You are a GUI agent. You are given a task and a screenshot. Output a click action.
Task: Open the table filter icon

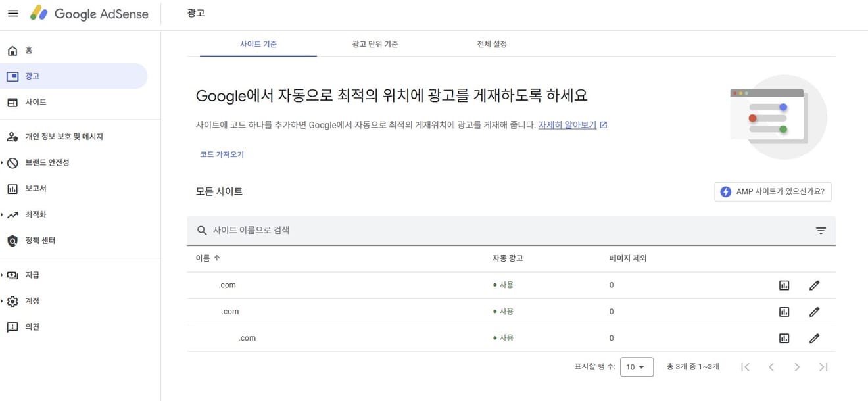(x=821, y=231)
